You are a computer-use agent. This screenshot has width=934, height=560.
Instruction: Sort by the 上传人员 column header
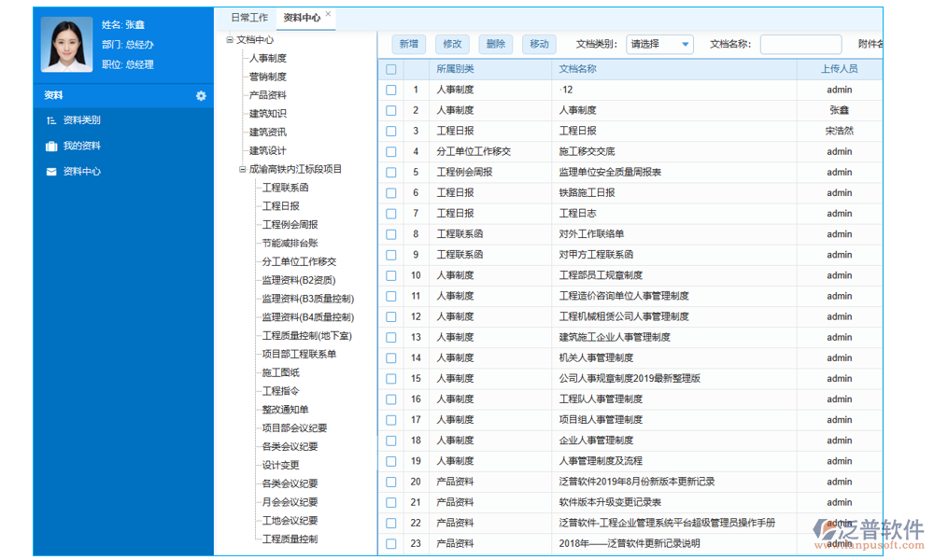pos(839,69)
